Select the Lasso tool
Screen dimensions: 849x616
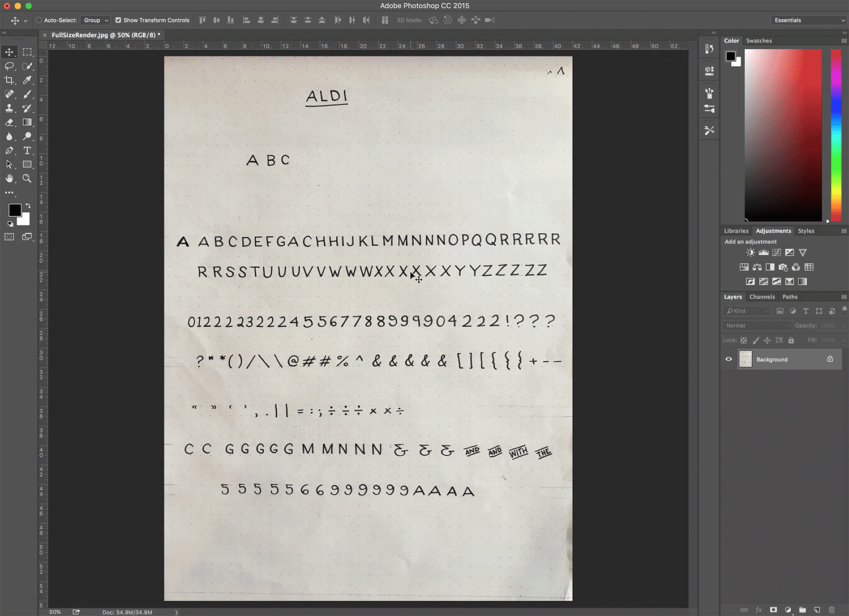coord(9,66)
